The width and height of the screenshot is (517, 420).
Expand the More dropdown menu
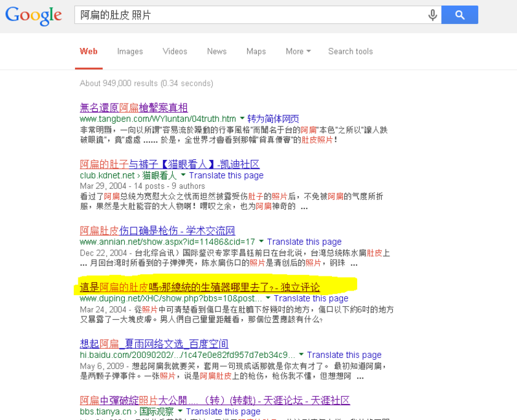[298, 51]
